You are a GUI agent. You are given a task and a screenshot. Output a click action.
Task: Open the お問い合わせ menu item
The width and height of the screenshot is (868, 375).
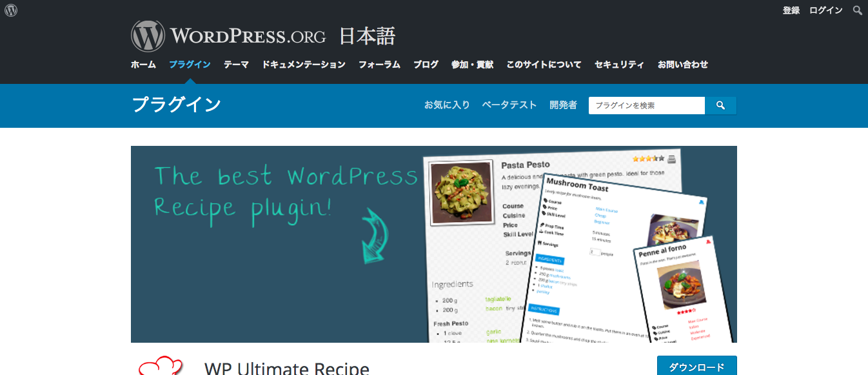point(683,65)
